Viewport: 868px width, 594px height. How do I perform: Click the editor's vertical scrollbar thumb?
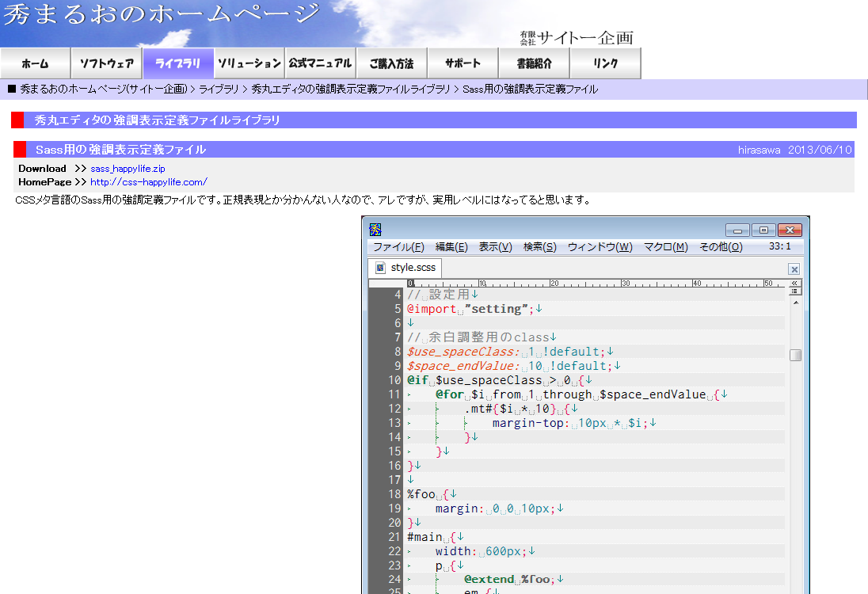[795, 355]
